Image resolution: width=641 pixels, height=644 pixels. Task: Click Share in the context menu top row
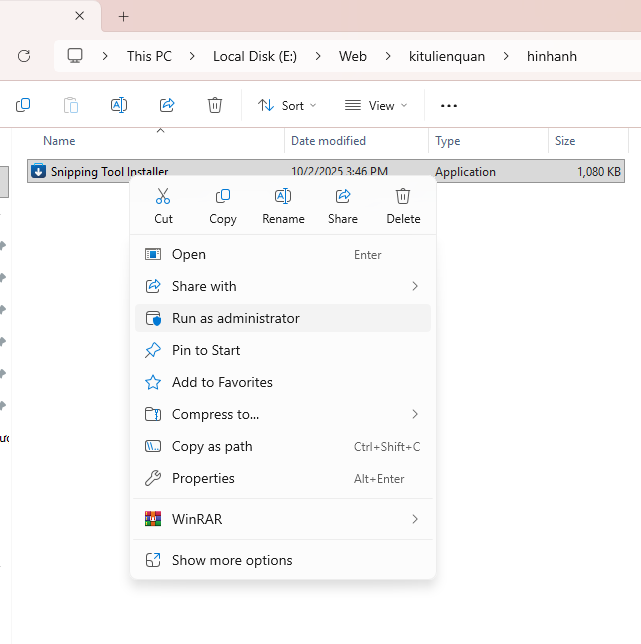pos(343,206)
